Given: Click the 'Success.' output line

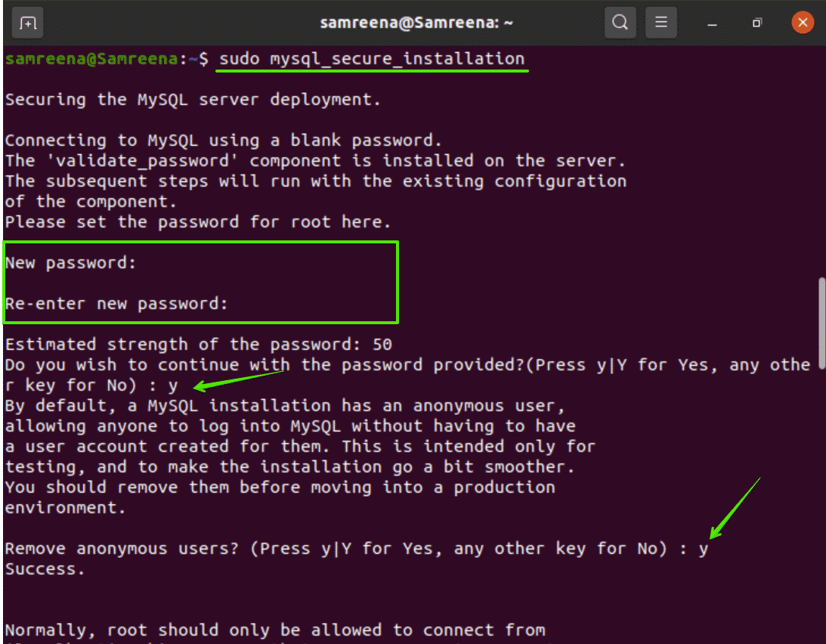Looking at the screenshot, I should coord(45,569).
